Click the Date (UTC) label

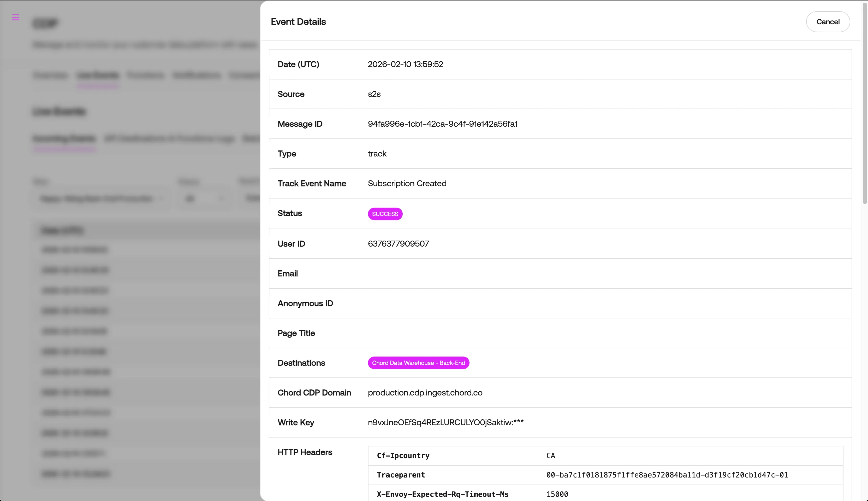coord(298,64)
